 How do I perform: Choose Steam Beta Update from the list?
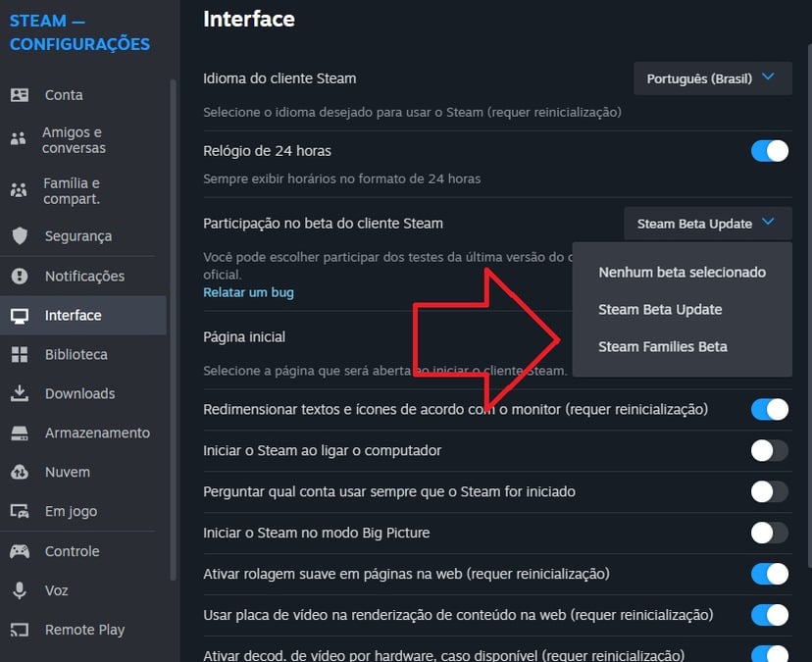click(x=682, y=309)
